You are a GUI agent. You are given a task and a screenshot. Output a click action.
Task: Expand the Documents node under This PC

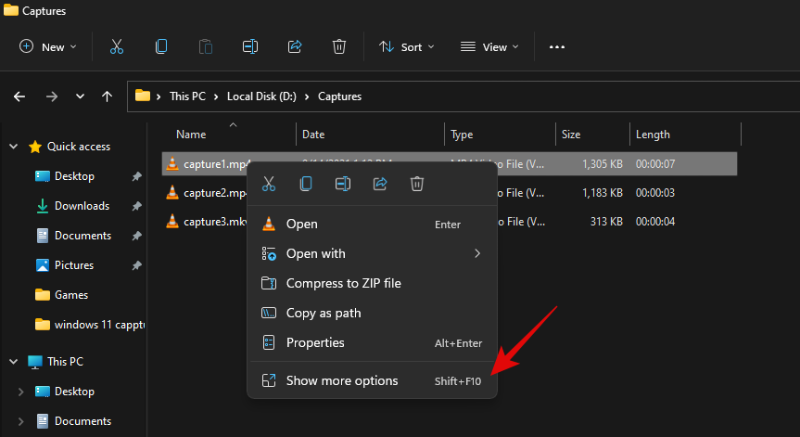(x=22, y=421)
